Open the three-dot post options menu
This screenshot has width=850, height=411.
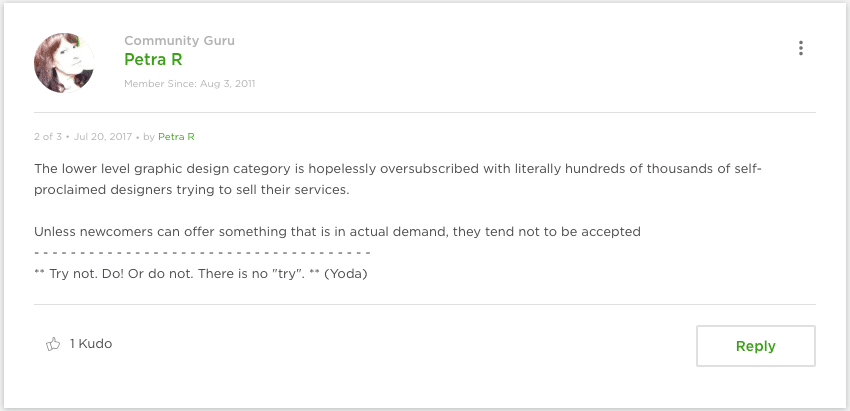tap(800, 48)
